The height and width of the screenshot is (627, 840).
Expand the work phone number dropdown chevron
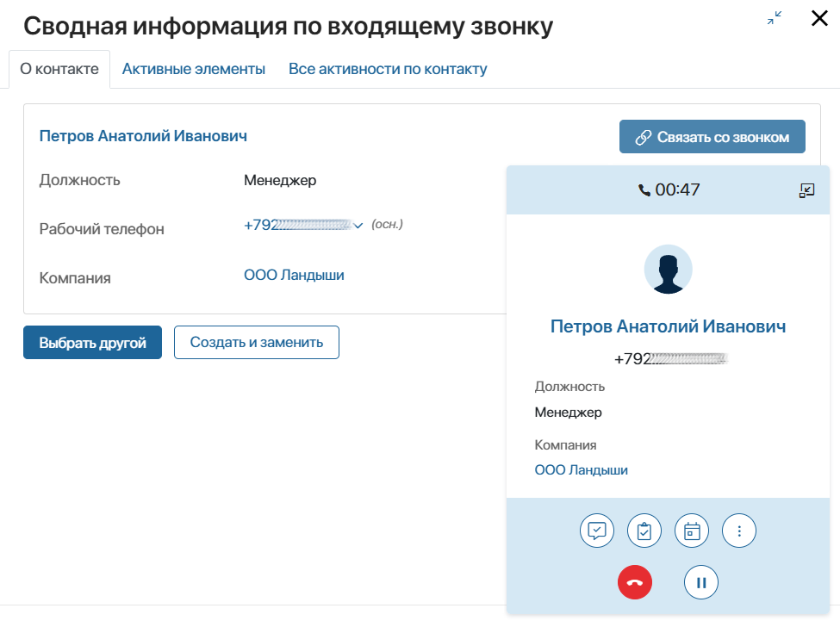358,226
